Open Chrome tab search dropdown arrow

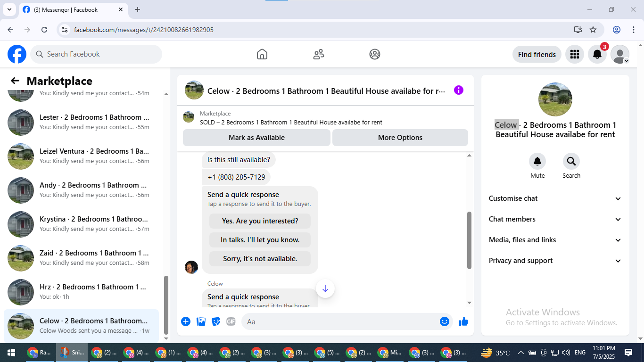point(9,9)
